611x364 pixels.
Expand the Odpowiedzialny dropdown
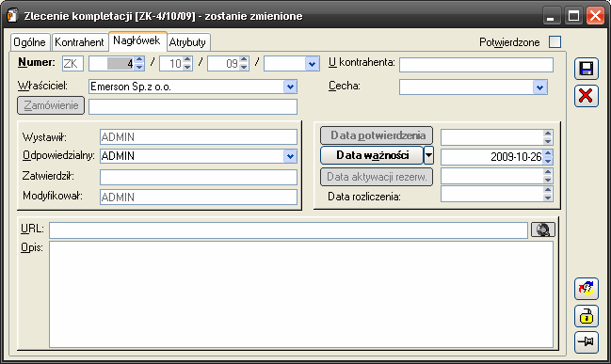coord(290,156)
